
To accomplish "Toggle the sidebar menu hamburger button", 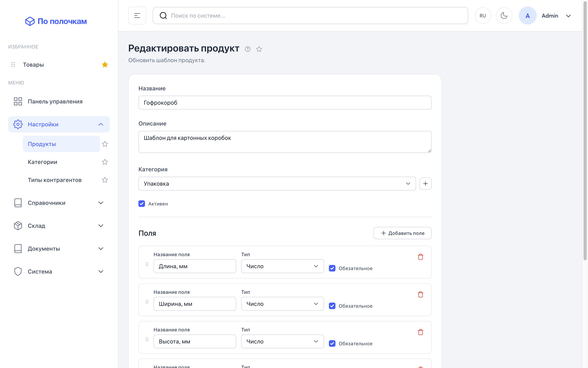I will click(x=137, y=16).
